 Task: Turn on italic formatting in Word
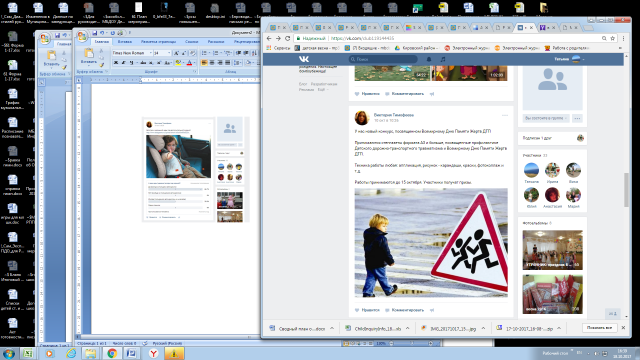123,63
